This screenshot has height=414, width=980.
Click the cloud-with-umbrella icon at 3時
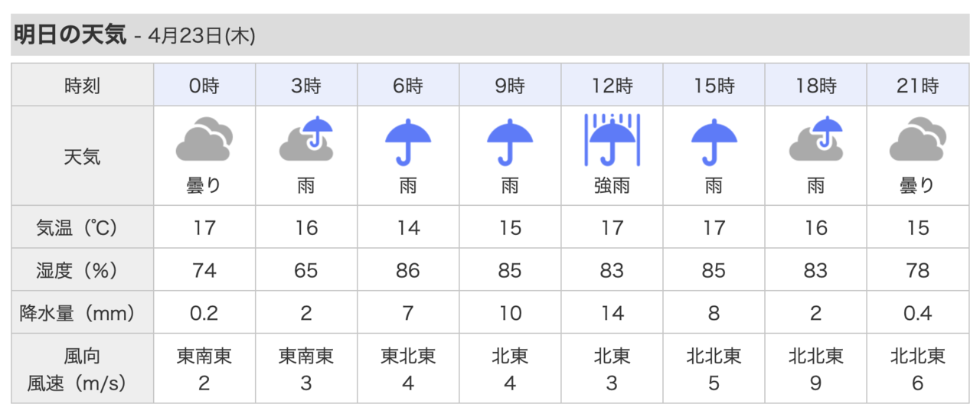click(306, 140)
